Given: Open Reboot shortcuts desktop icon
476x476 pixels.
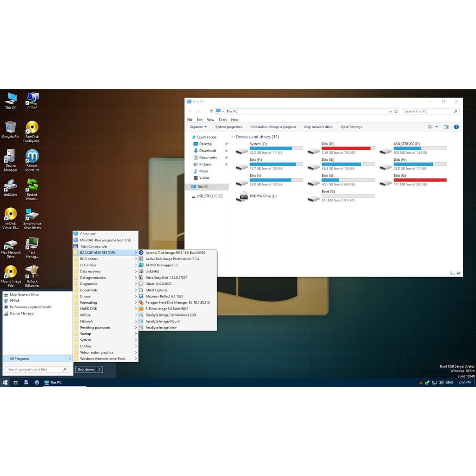Looking at the screenshot, I should point(32,158).
